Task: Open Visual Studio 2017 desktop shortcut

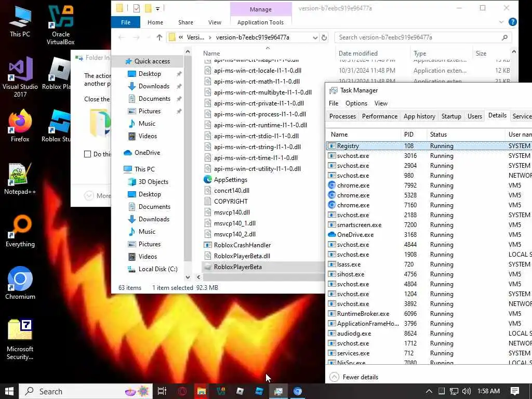Action: (20, 77)
